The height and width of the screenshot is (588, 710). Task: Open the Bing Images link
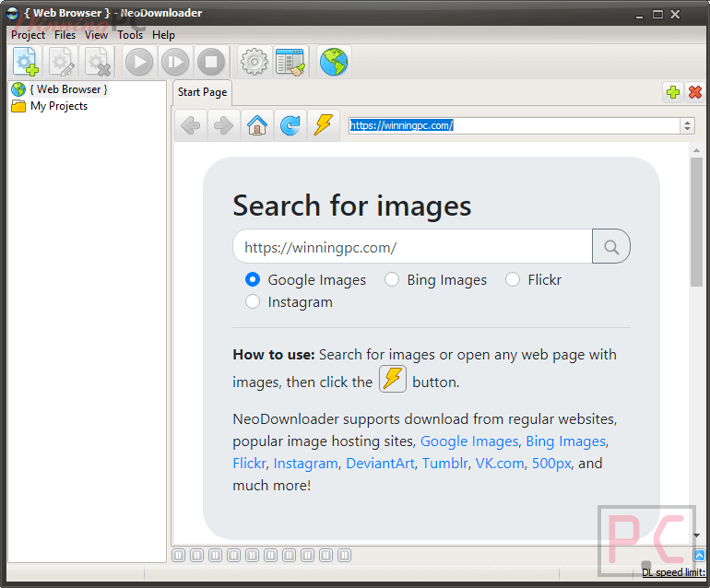[565, 441]
